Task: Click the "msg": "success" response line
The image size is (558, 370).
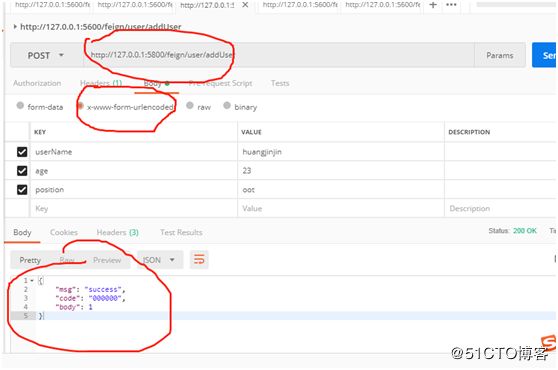Action: pos(90,290)
